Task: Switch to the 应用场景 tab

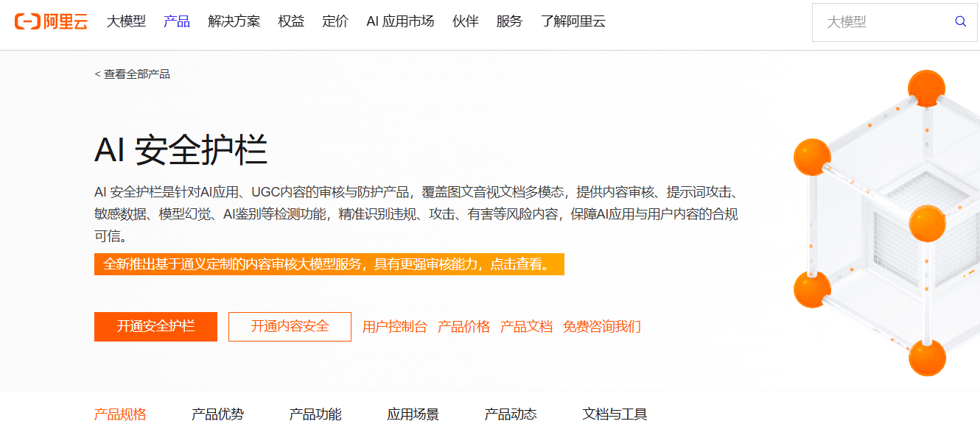Action: [413, 414]
